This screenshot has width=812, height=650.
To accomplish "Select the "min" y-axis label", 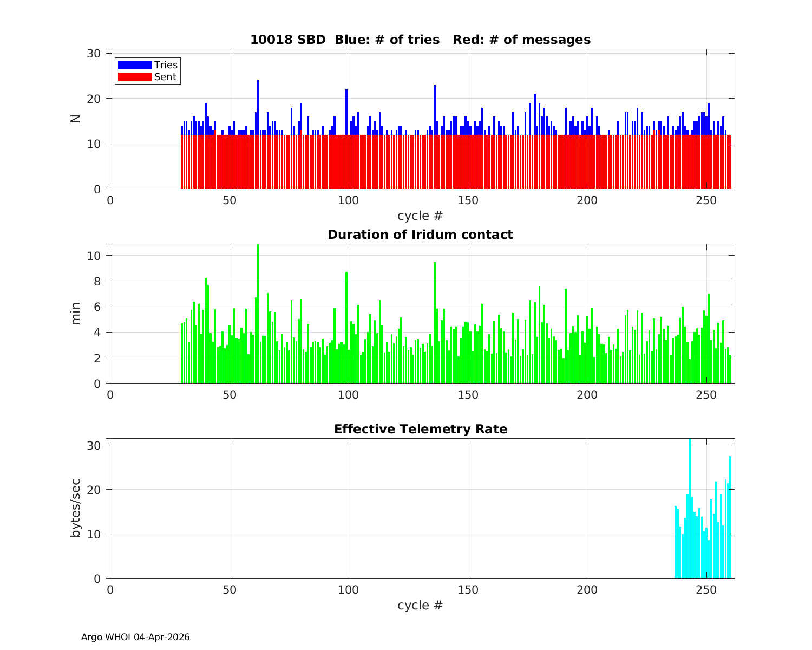I will click(x=76, y=314).
